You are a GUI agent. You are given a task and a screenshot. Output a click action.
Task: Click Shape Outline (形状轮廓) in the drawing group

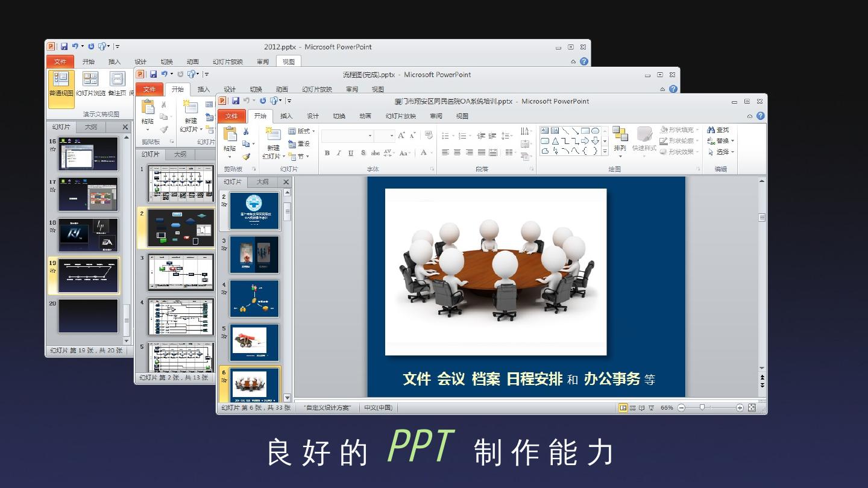click(679, 141)
